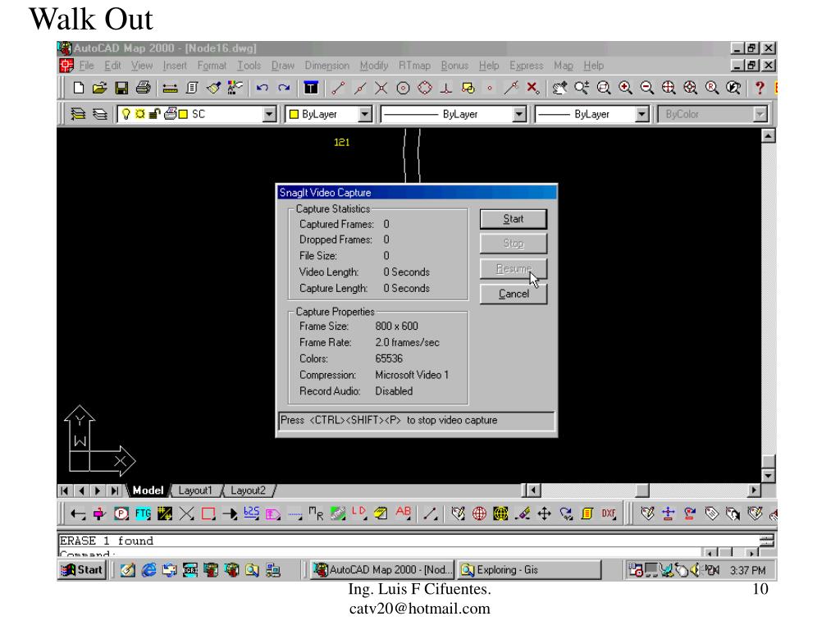Switch to the Layout1 tab
The width and height of the screenshot is (840, 630).
pos(195,491)
